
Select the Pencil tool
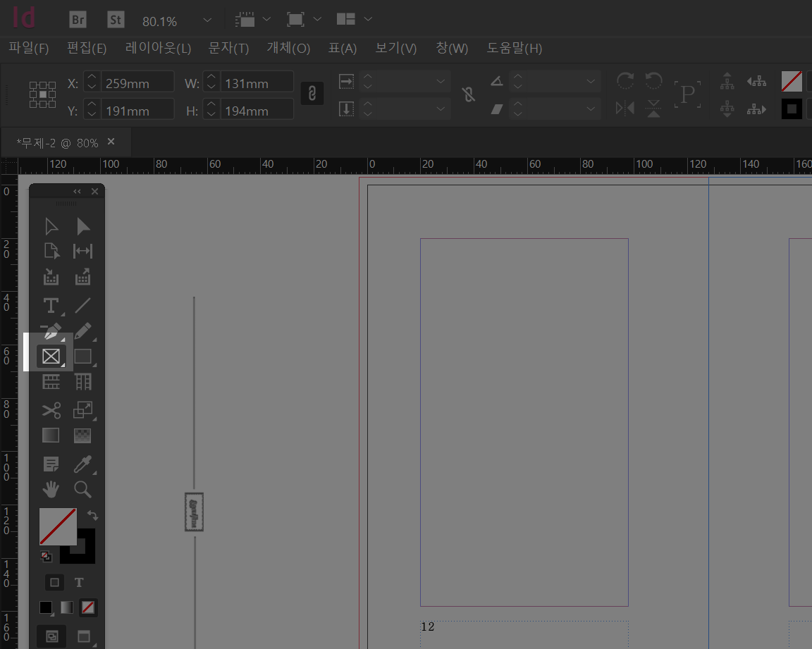tap(83, 330)
